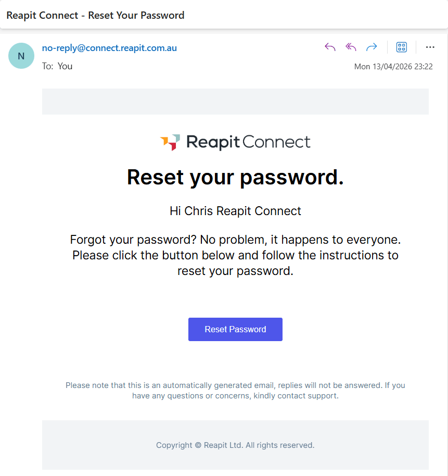
Task: Click the email subject title at top
Action: pyautogui.click(x=95, y=15)
